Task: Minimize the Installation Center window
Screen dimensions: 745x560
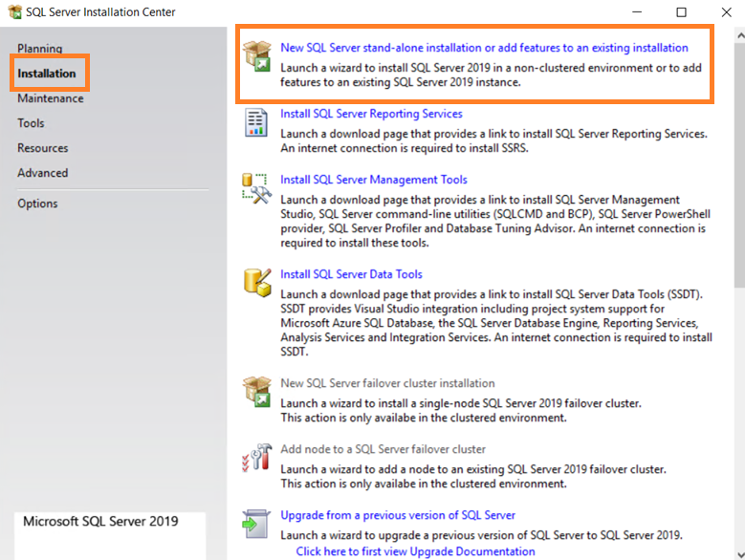Action: tap(637, 11)
